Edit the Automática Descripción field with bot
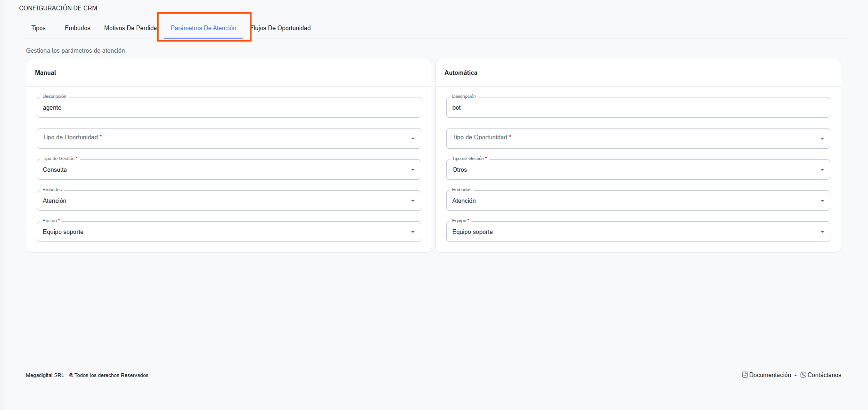 click(x=638, y=108)
